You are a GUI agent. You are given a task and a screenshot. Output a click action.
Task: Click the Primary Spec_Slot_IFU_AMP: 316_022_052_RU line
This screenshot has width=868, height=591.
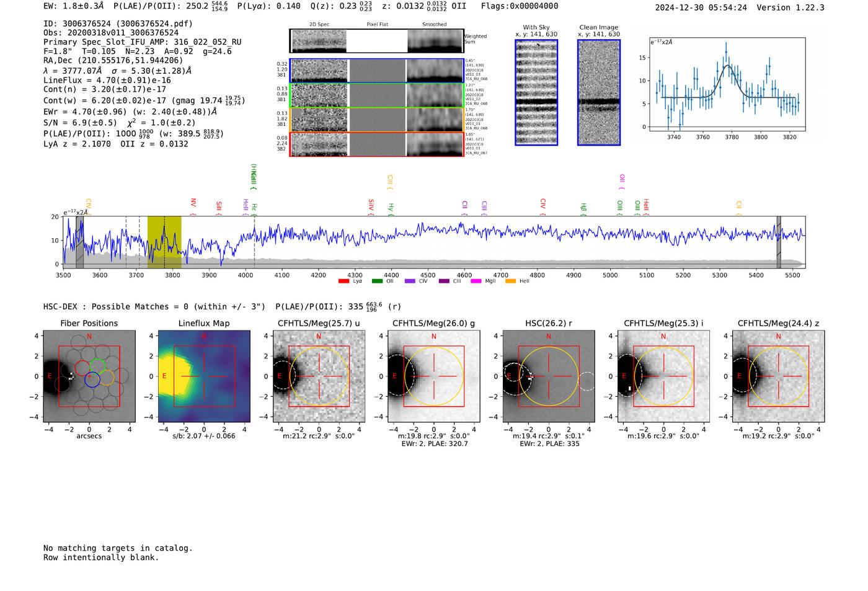[143, 42]
